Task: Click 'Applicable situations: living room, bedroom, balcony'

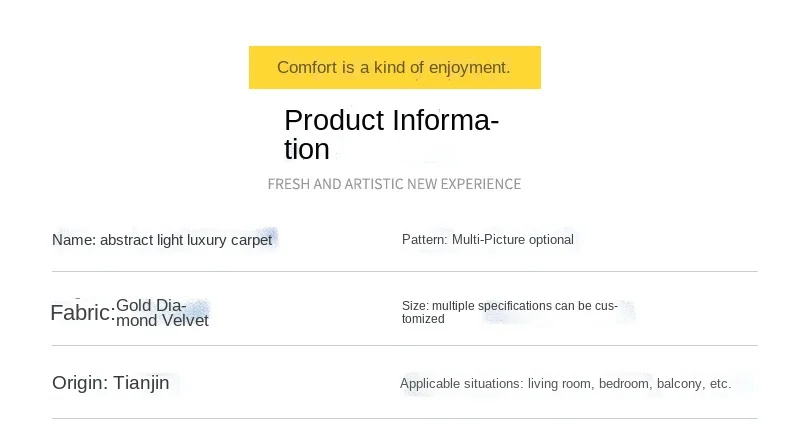Action: (x=565, y=384)
